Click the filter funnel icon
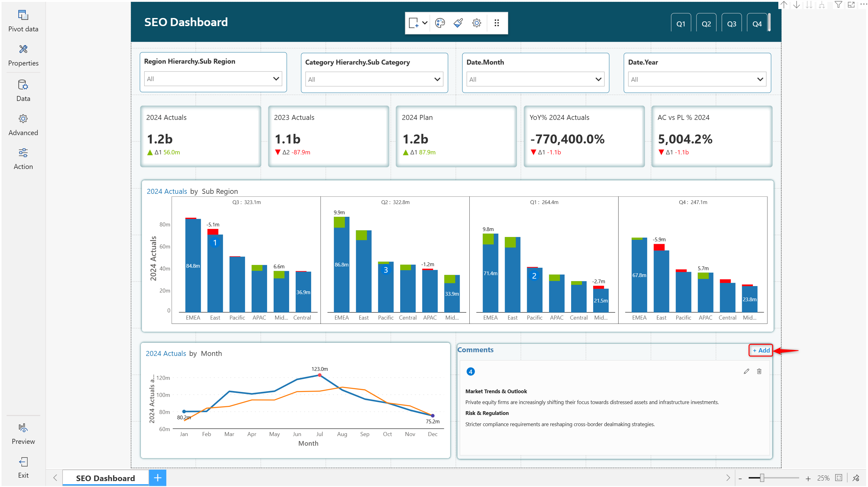 tap(838, 5)
